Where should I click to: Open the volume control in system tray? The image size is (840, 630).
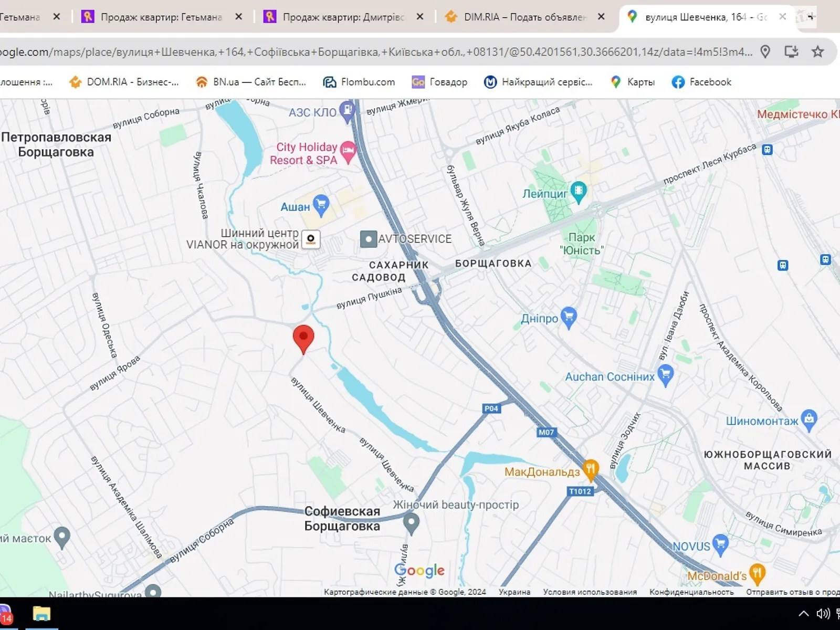(x=823, y=614)
